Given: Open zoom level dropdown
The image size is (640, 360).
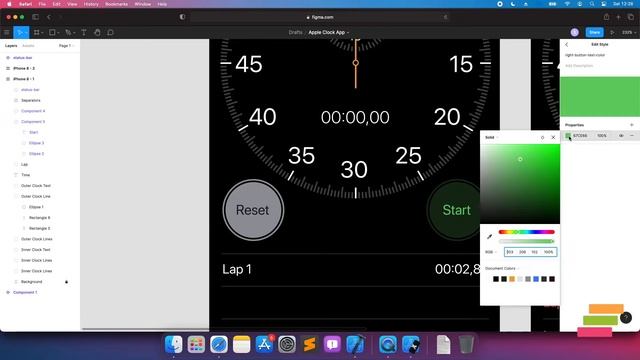Looking at the screenshot, I should pyautogui.click(x=628, y=32).
